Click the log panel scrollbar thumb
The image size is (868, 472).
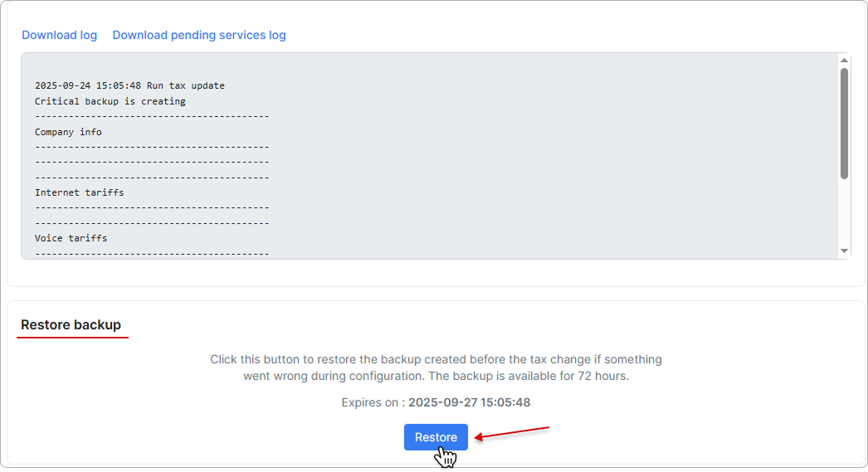(x=844, y=123)
